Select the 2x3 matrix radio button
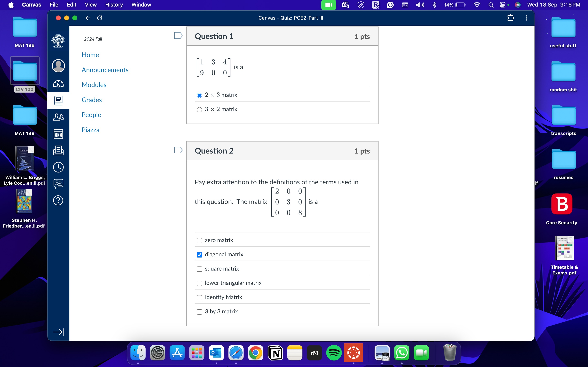Screen dimensions: 588x367 coord(199,95)
